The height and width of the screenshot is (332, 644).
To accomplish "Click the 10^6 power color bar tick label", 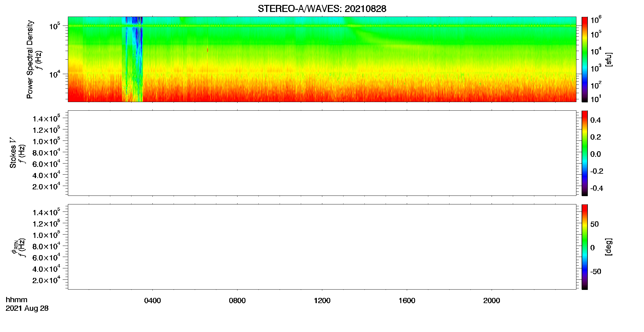I will click(x=596, y=20).
